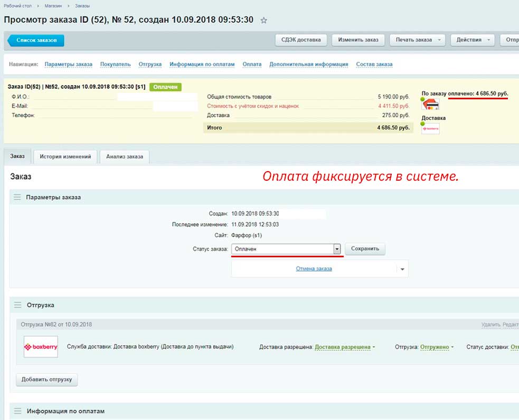Open Печать заказа dropdown menu
The height and width of the screenshot is (420, 519).
coord(418,40)
